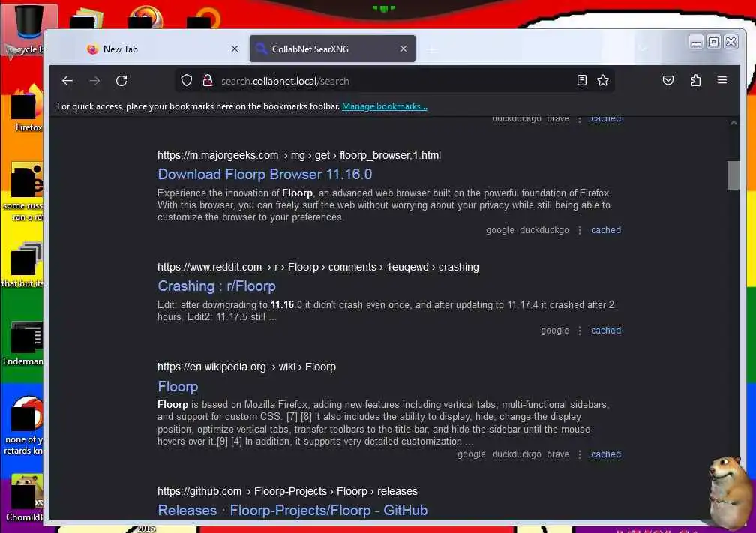Viewport: 756px width, 533px height.
Task: Open Releases Floorp-Projects/Floorp GitHub result
Action: point(292,510)
